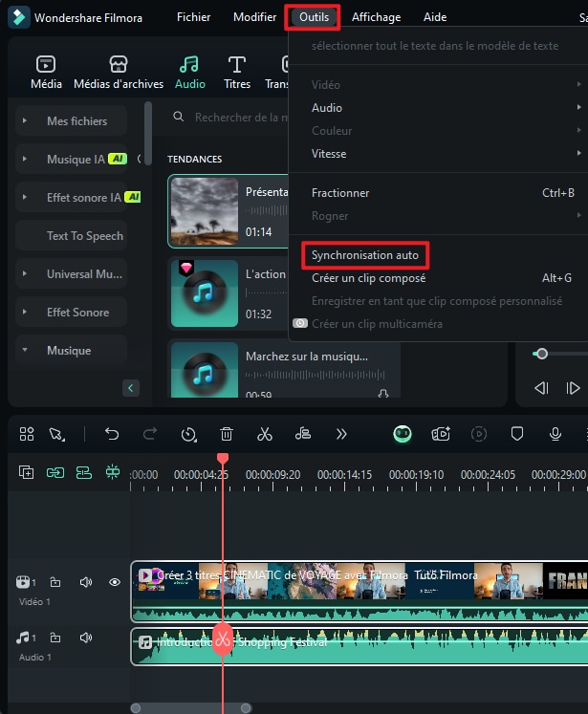Select the Présentation track thumbnail
The width and height of the screenshot is (588, 714).
[204, 211]
